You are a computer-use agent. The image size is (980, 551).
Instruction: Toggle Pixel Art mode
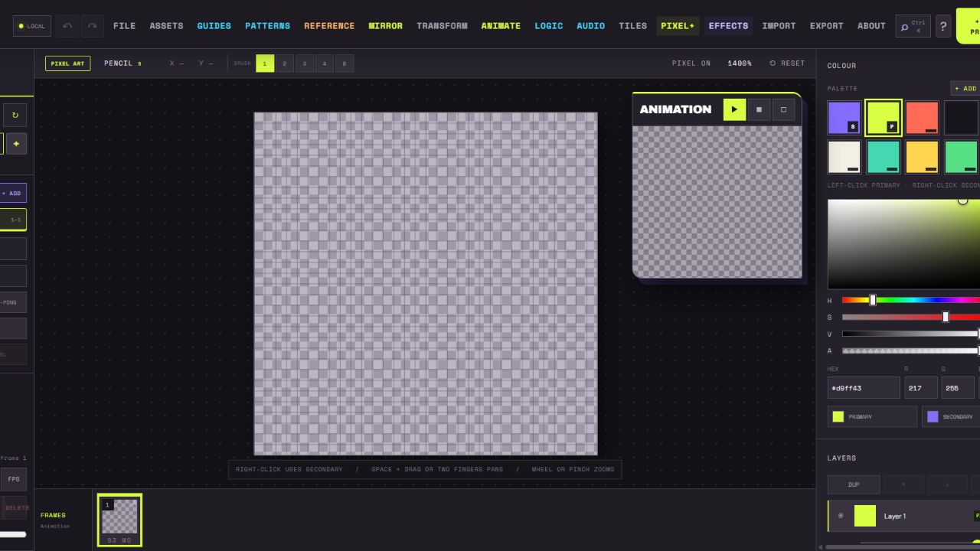point(67,64)
